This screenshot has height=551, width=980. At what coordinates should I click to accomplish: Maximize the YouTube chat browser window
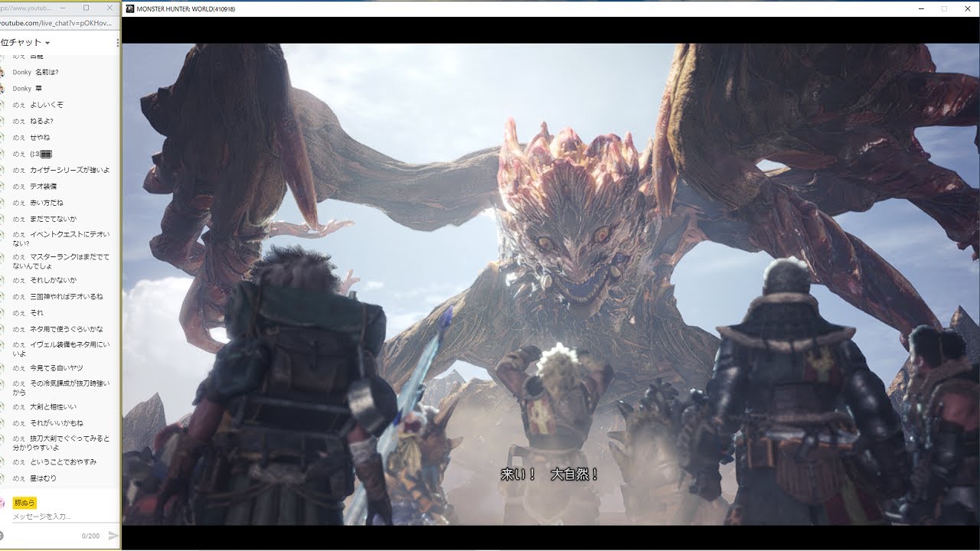(x=86, y=8)
